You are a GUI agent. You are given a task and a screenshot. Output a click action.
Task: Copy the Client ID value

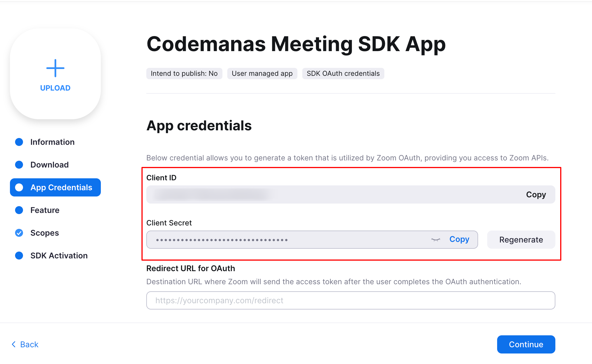coord(536,194)
